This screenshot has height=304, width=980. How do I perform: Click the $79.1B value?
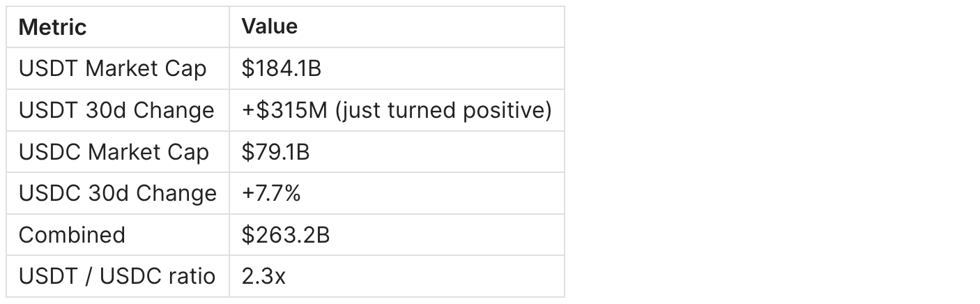tap(275, 152)
